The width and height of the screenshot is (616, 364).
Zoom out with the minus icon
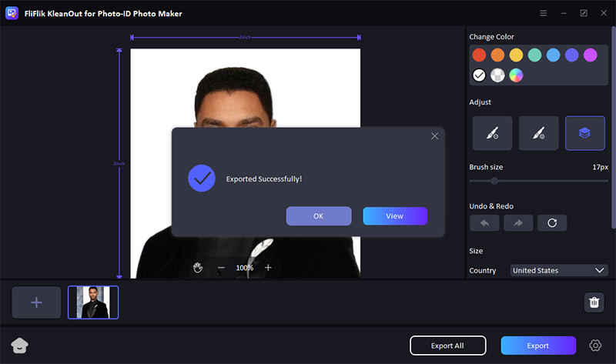(221, 268)
